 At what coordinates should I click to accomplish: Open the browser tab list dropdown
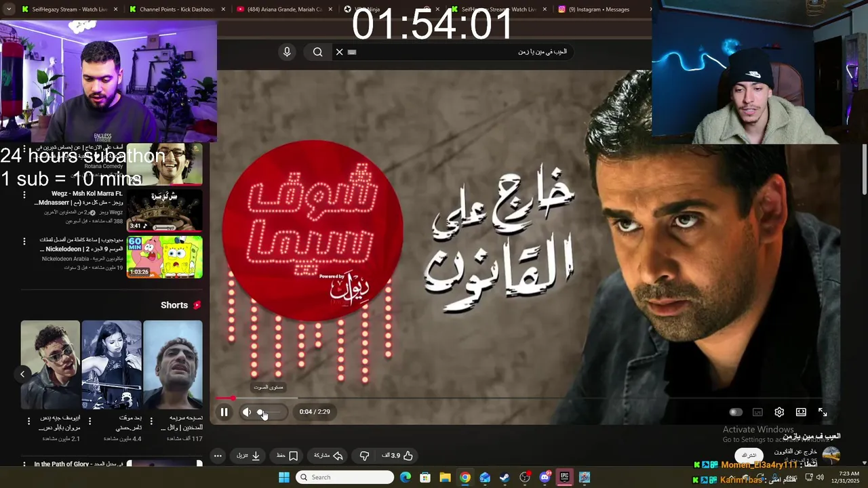tap(9, 9)
